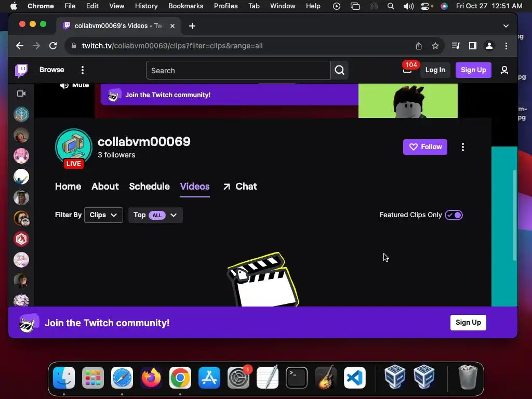532x399 pixels.
Task: Select the Videos tab
Action: click(195, 187)
